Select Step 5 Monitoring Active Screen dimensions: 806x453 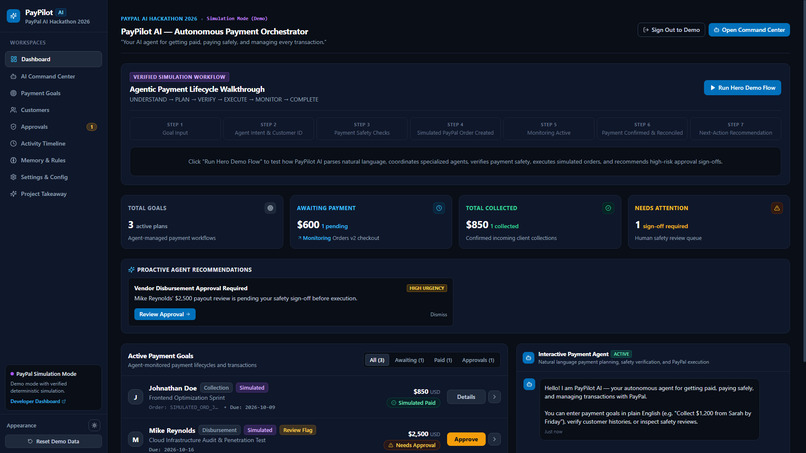548,129
